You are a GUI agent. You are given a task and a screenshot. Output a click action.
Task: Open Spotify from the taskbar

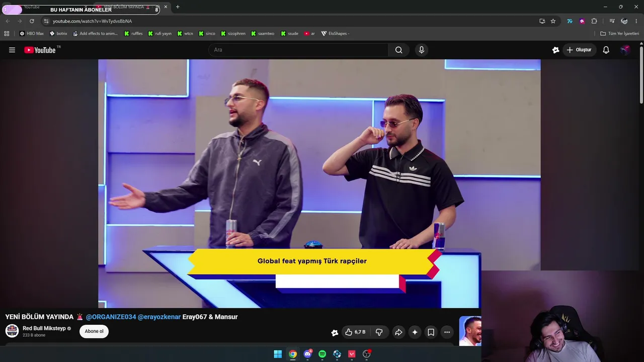pyautogui.click(x=323, y=354)
